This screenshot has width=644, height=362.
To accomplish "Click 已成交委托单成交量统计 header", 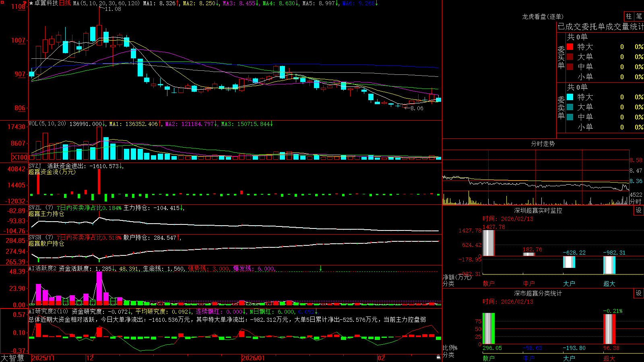I will [601, 27].
